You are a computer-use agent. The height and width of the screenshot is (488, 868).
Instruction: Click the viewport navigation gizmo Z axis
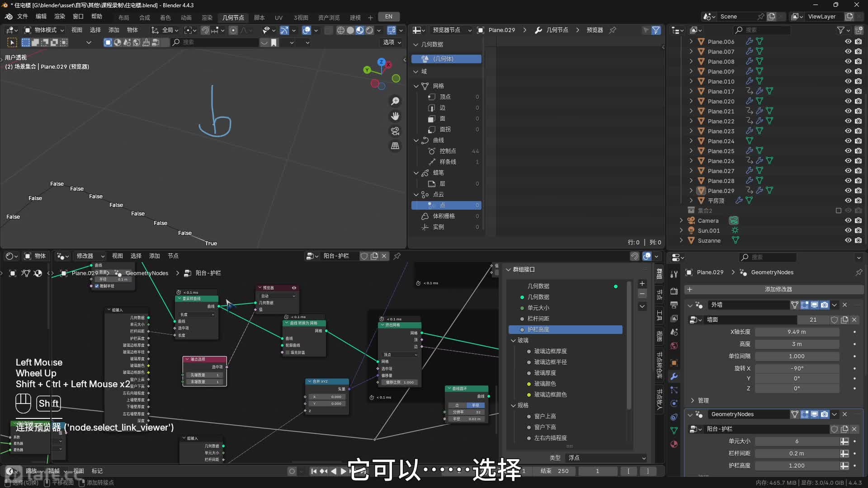click(x=382, y=62)
